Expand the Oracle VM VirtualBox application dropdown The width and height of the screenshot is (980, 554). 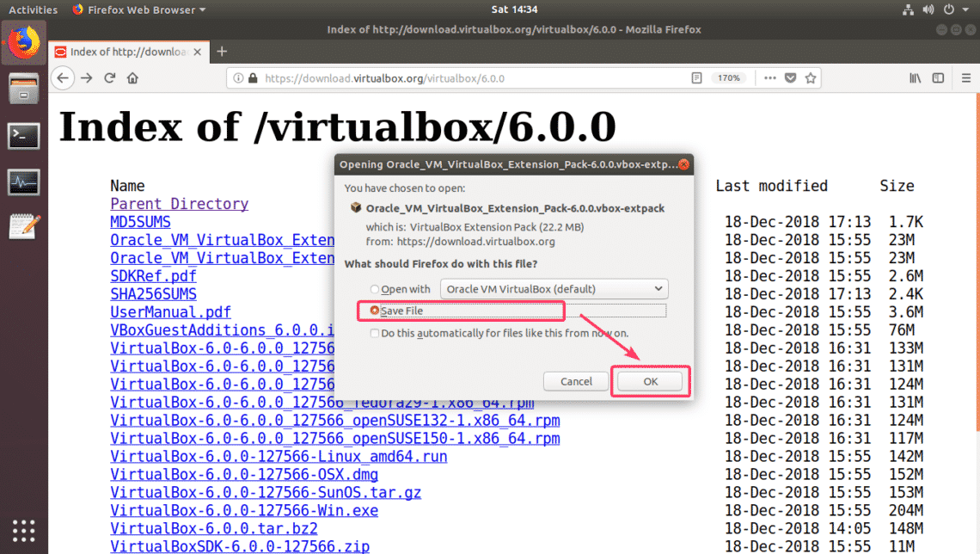click(x=554, y=289)
